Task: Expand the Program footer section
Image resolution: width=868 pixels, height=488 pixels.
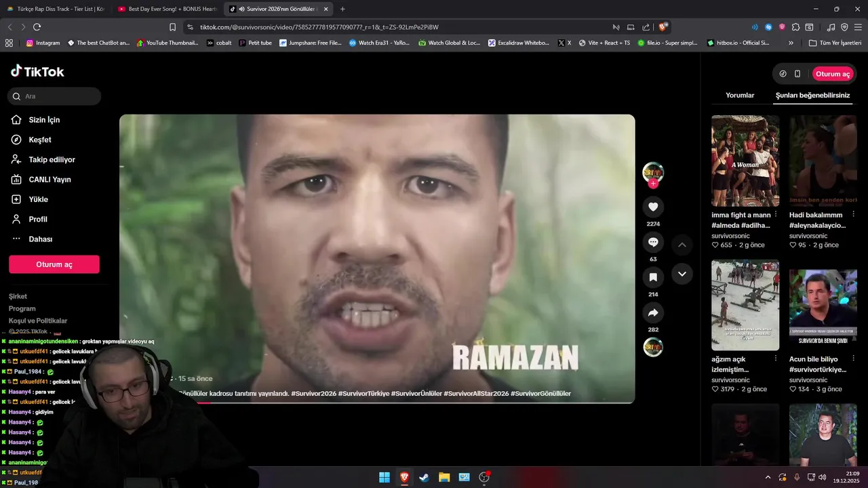Action: [x=22, y=308]
